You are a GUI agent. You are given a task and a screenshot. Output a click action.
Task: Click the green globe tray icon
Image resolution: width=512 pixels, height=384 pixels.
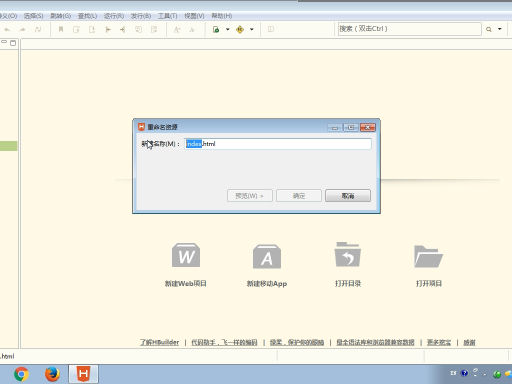[x=497, y=374]
